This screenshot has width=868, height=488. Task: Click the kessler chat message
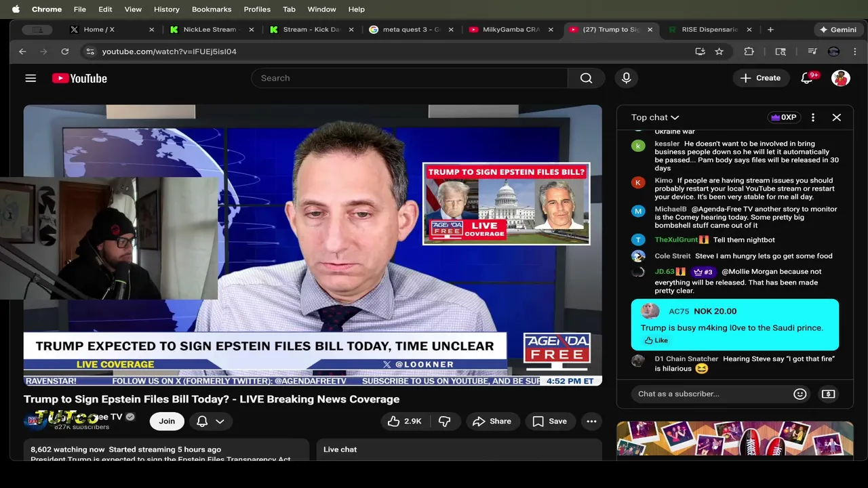coord(736,156)
